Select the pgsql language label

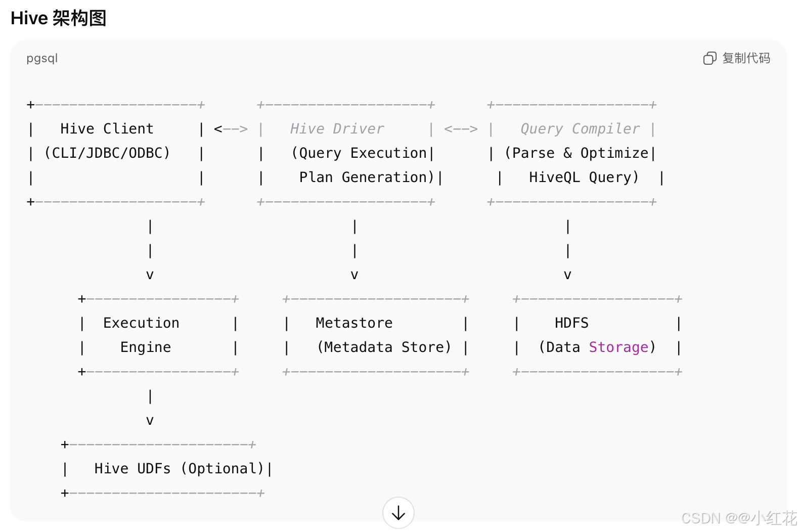tap(42, 58)
